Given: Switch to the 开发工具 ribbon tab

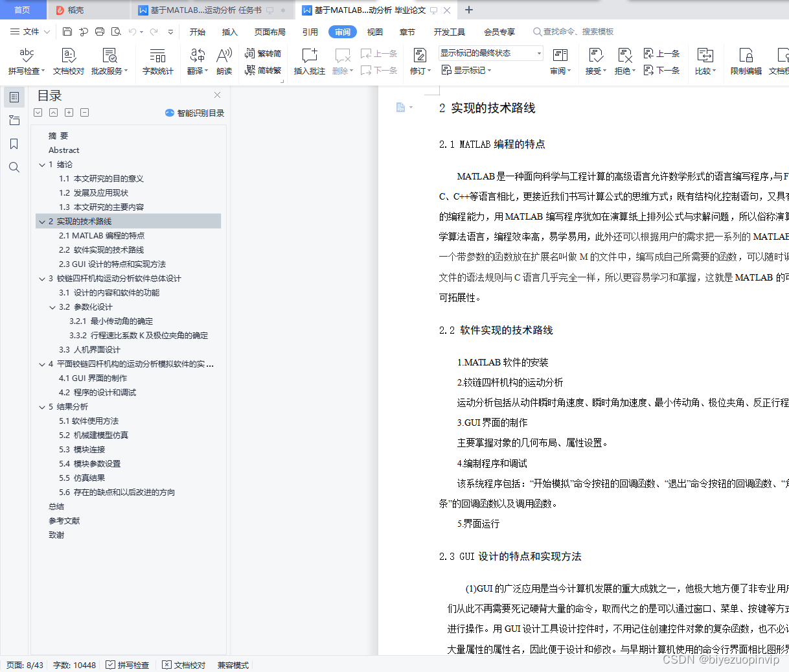Looking at the screenshot, I should [450, 32].
